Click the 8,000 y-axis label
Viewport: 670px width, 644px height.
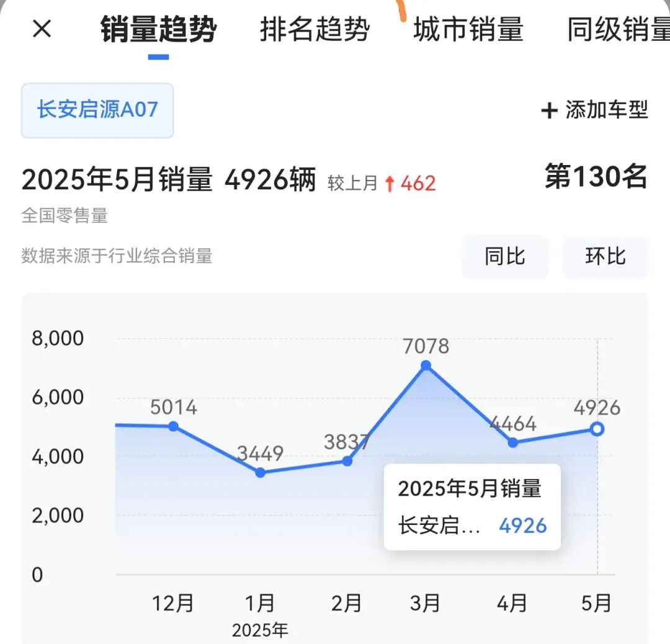[x=58, y=338]
